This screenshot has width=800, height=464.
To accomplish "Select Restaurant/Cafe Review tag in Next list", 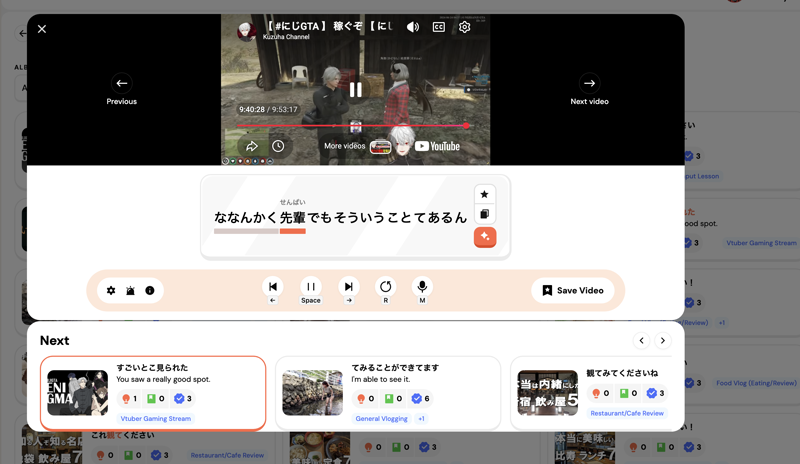I will (627, 413).
